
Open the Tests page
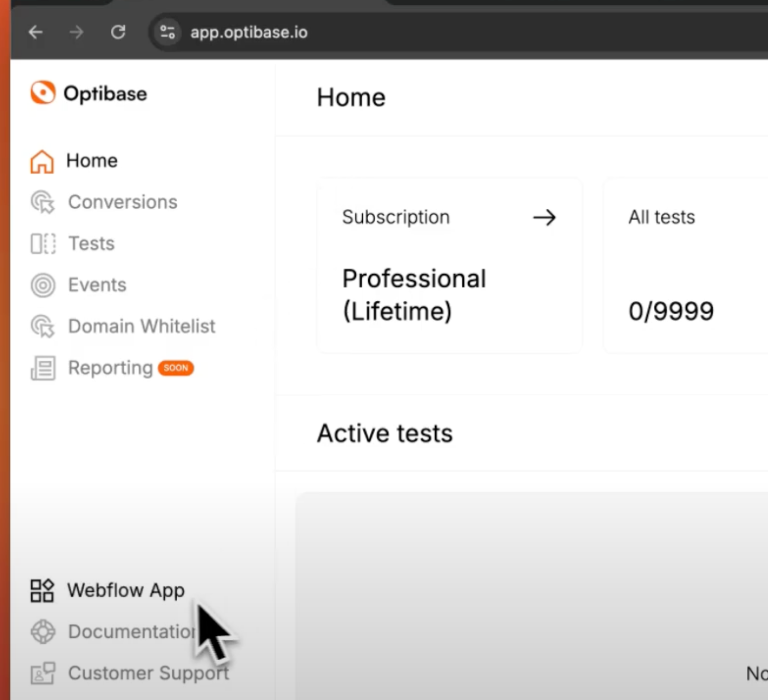(91, 243)
